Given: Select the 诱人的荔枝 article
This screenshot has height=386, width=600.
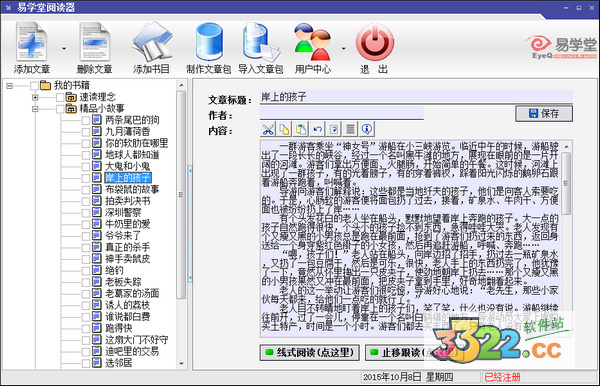Looking at the screenshot, I should click(x=128, y=305).
